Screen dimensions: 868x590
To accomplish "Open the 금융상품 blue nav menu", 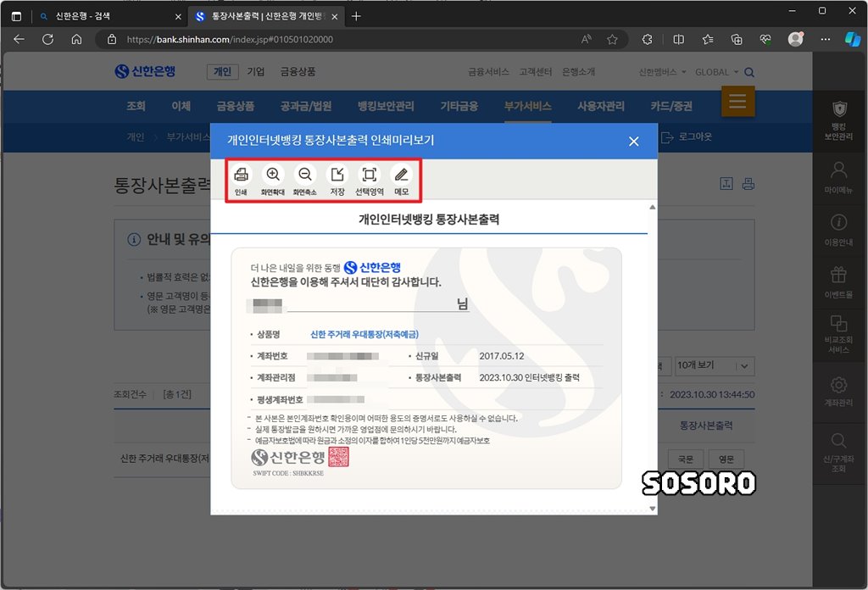I will click(x=236, y=106).
